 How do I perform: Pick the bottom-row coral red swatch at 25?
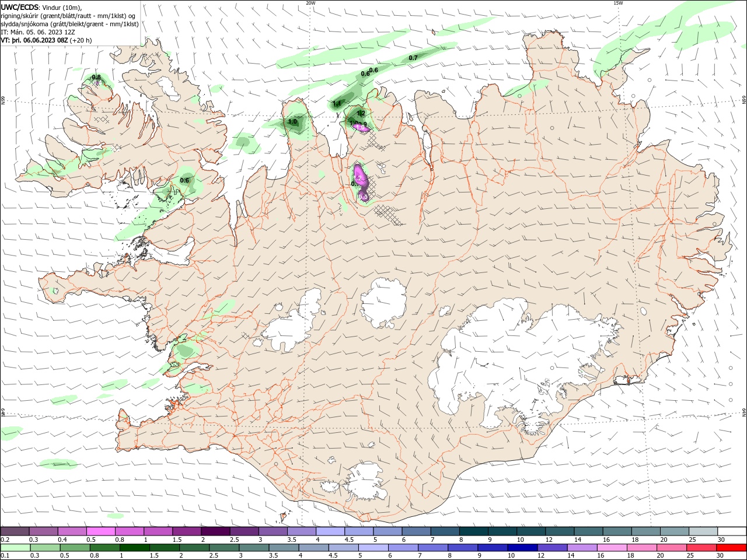701,548
